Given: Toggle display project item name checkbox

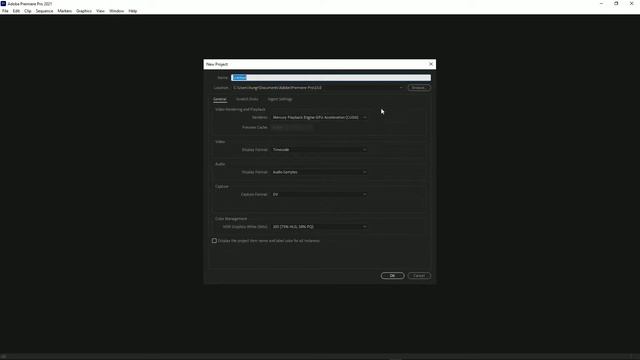Looking at the screenshot, I should coord(214,241).
